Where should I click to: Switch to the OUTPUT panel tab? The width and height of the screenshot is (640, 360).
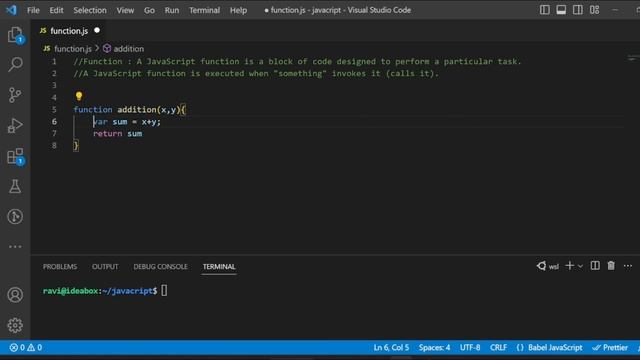coord(105,267)
